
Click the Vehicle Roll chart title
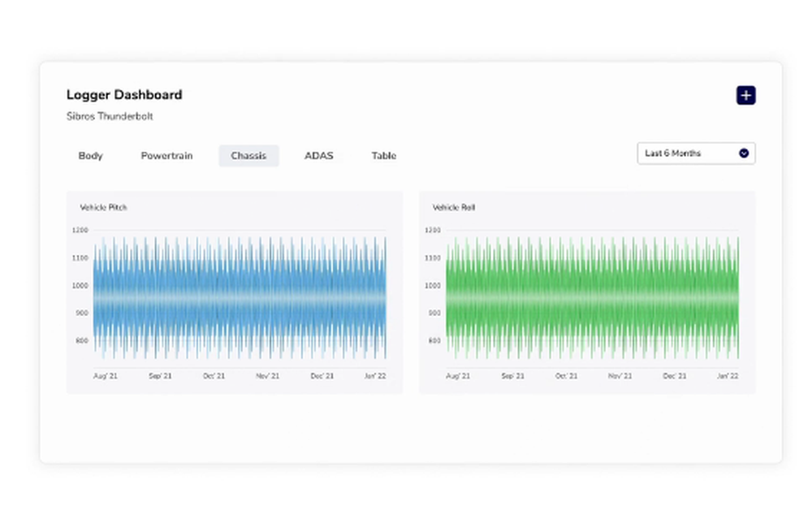(x=454, y=207)
